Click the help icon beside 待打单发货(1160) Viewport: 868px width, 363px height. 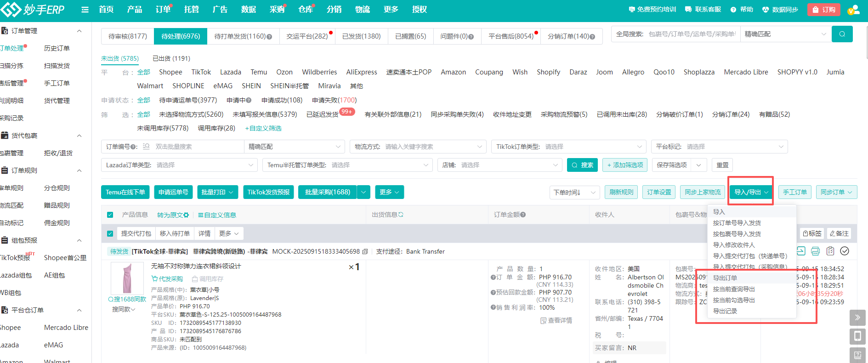[x=269, y=37]
